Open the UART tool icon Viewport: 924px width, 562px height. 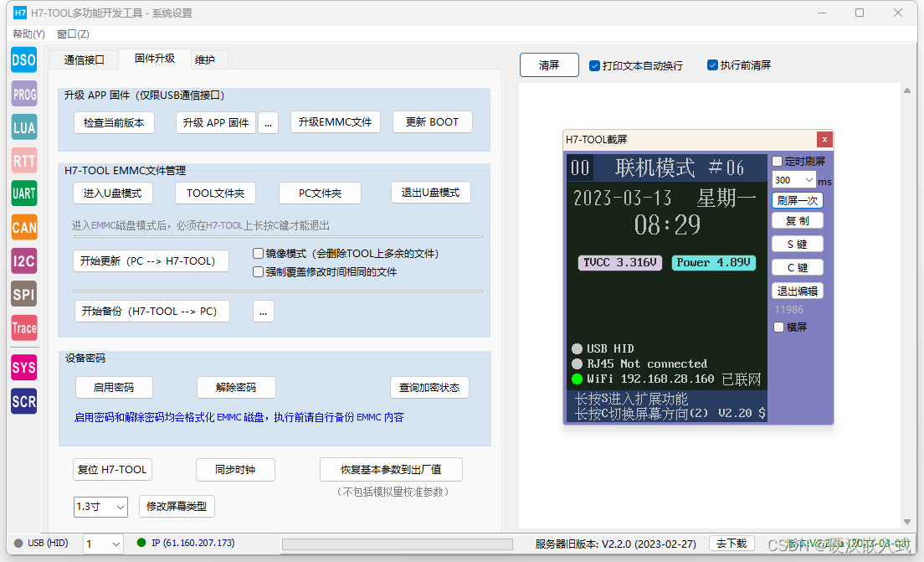pos(23,193)
